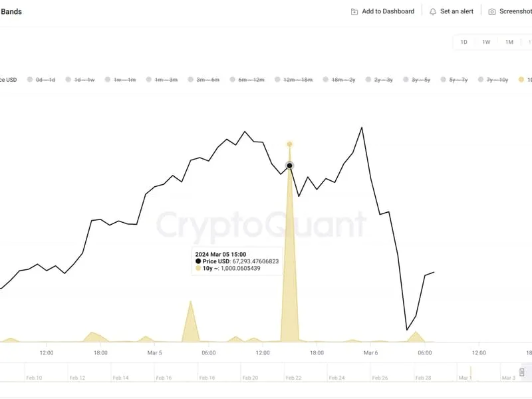Open the Set an alert dialog
532x399 pixels.
pos(452,11)
